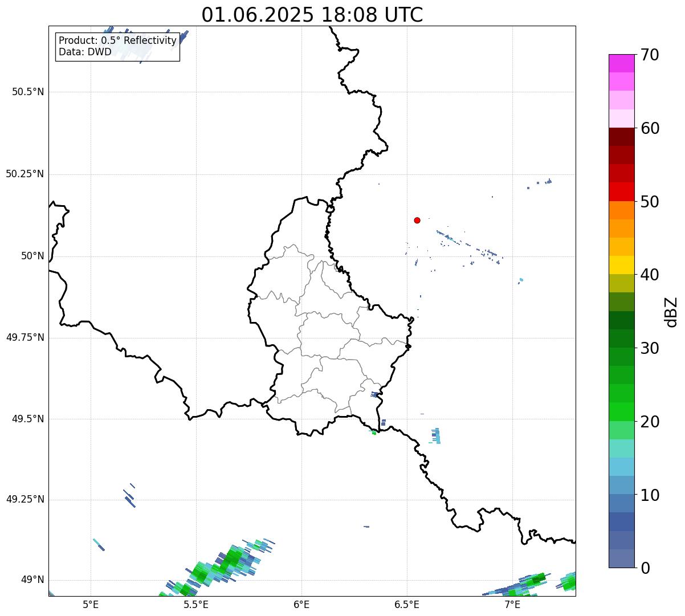Click the colorbar tick label 50
The image size is (685, 616).
pos(650,202)
